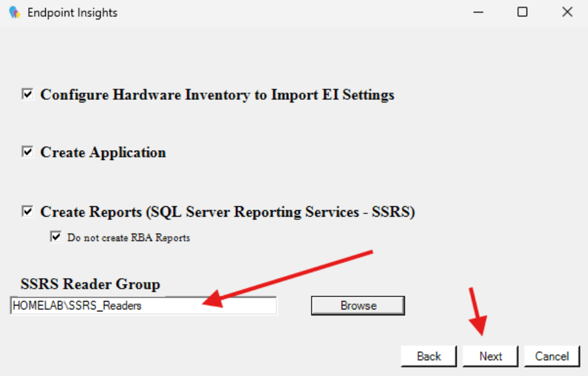Viewport: 588px width, 376px height.
Task: Minimize the Endpoint Insights window
Action: [478, 12]
